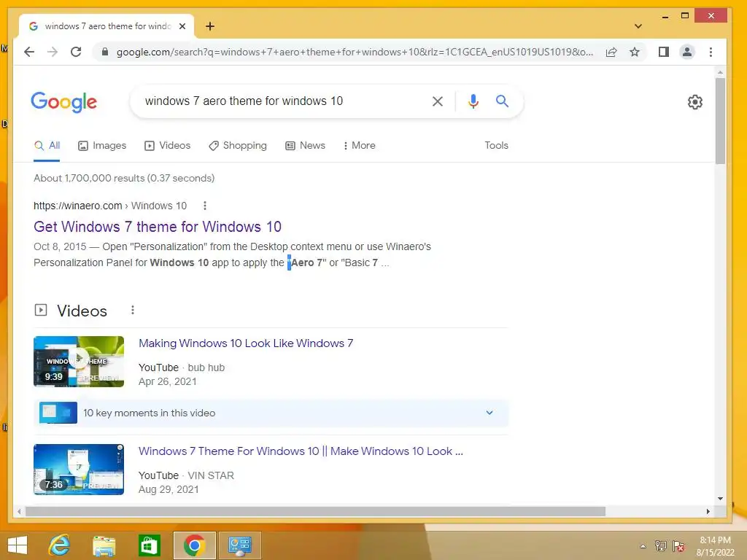Open the Action Center flag icon
747x560 pixels.
pos(678,545)
